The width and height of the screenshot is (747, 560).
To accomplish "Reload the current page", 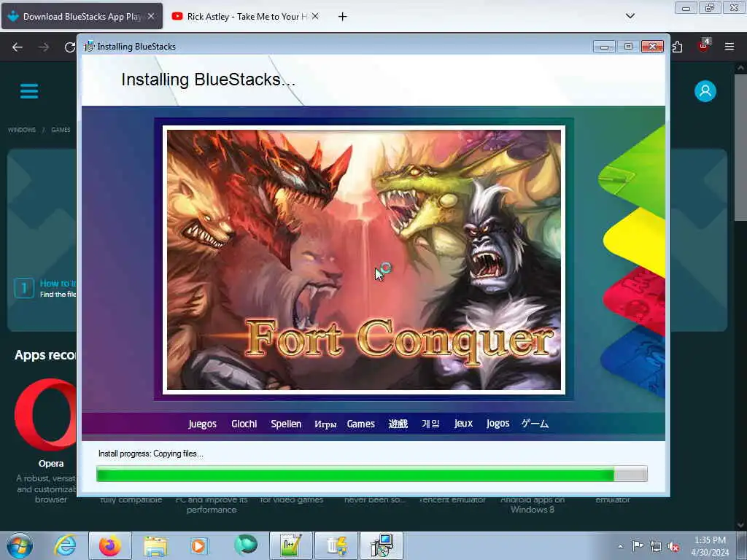I will point(69,47).
